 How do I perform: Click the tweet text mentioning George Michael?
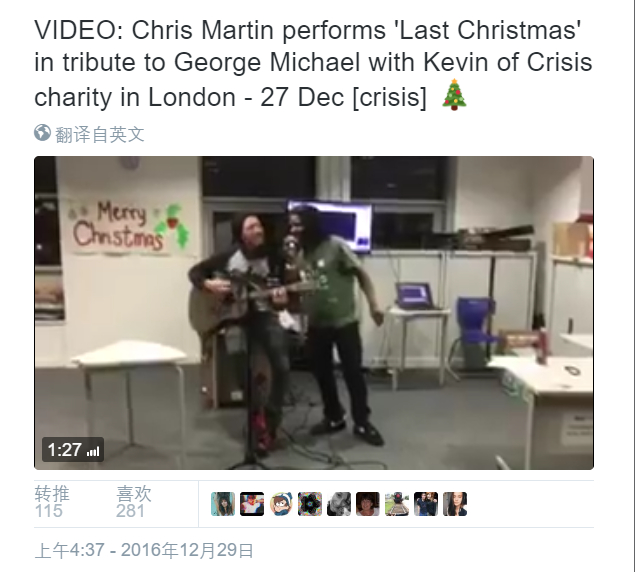313,63
